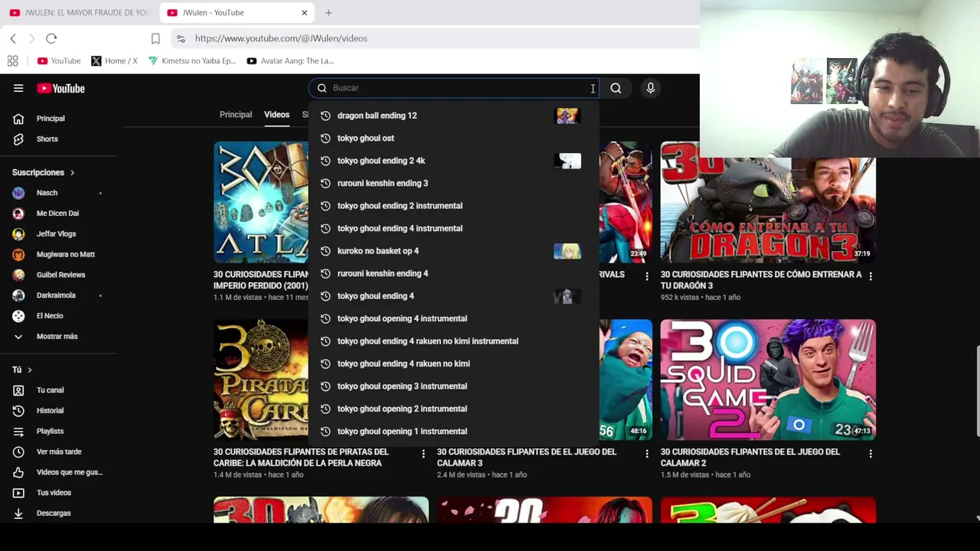Open Guibel Reviews channel avatar
This screenshot has width=980, height=551.
coord(18,275)
